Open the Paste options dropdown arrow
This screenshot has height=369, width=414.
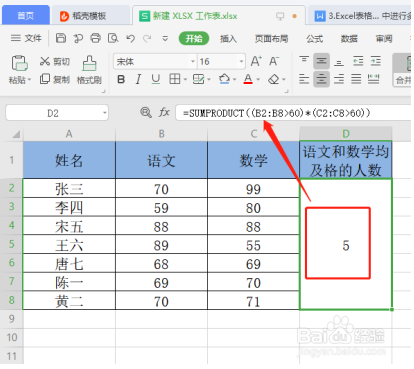pos(29,80)
